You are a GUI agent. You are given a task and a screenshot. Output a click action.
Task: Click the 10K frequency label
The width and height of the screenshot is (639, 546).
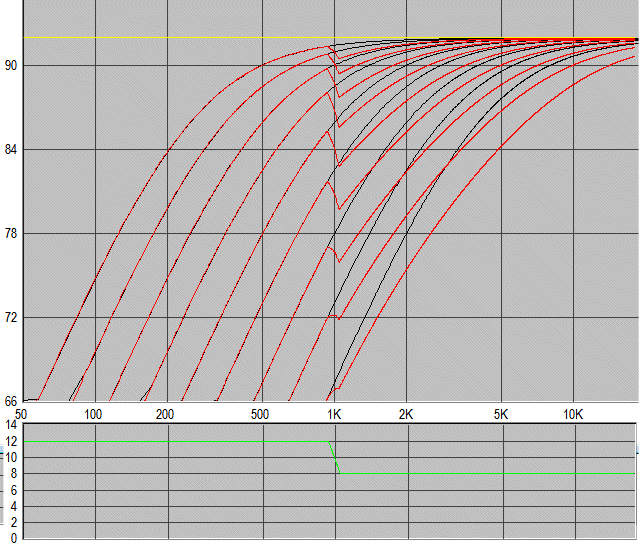[x=573, y=414]
